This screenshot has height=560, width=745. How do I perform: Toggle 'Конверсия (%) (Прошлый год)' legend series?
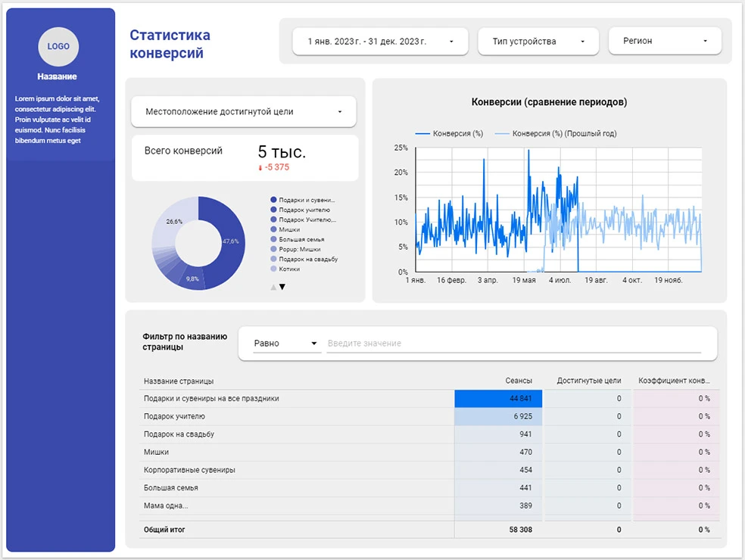(555, 134)
